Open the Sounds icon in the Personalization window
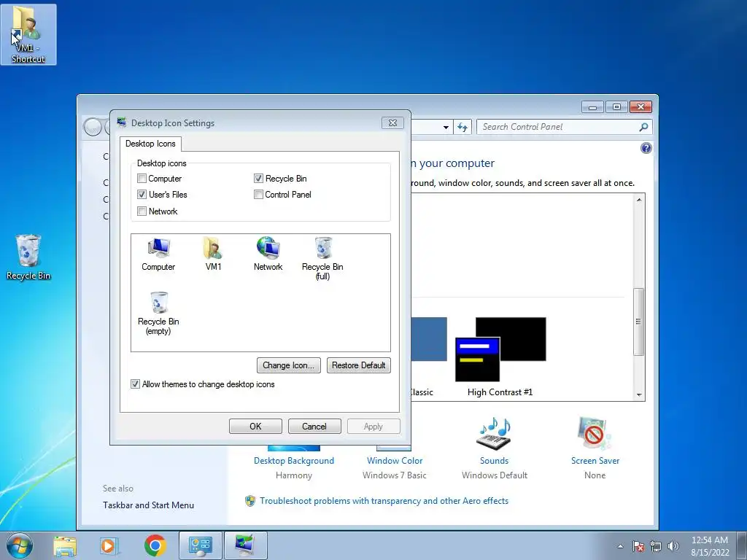Image resolution: width=747 pixels, height=560 pixels. pyautogui.click(x=494, y=434)
